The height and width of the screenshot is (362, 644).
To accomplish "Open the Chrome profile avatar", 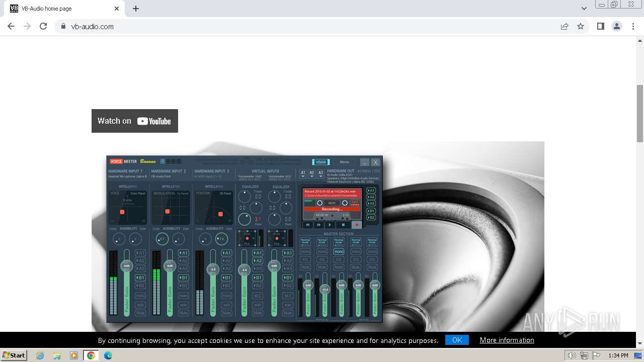I will 617,26.
